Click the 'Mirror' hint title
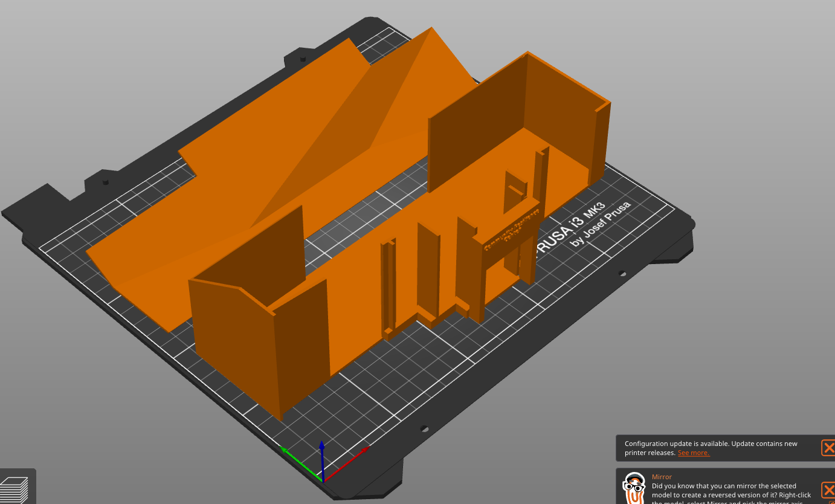This screenshot has height=504, width=835. point(662,477)
